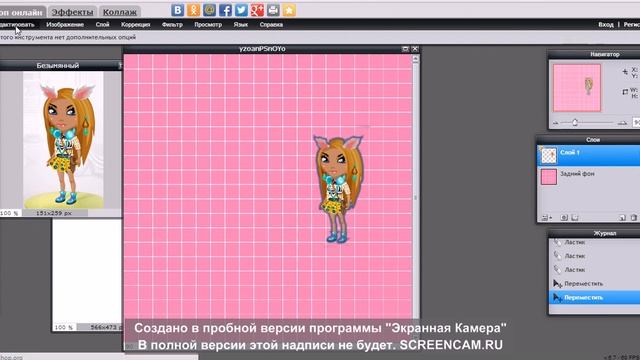Select the Задний фон layer

click(x=589, y=177)
